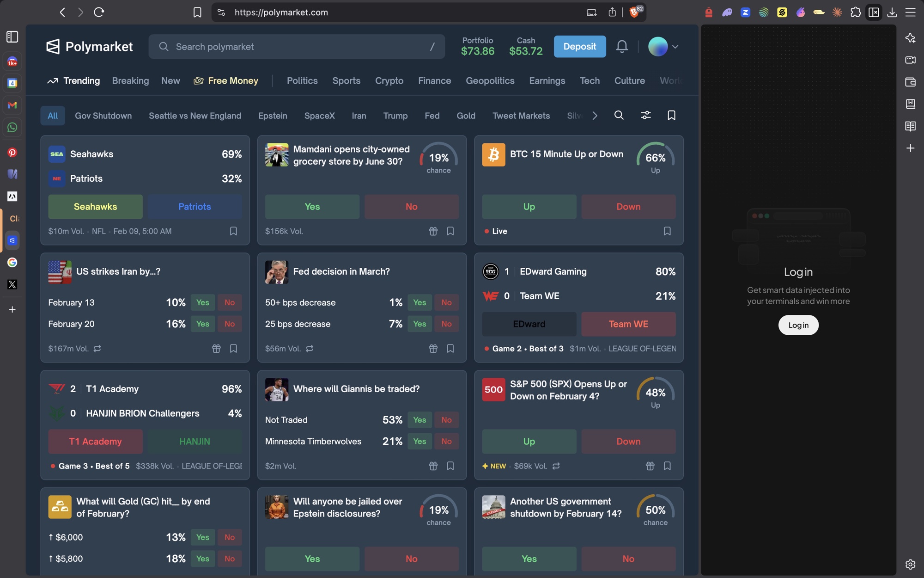This screenshot has height=578, width=924.
Task: Open the profile avatar dropdown arrow
Action: point(675,47)
